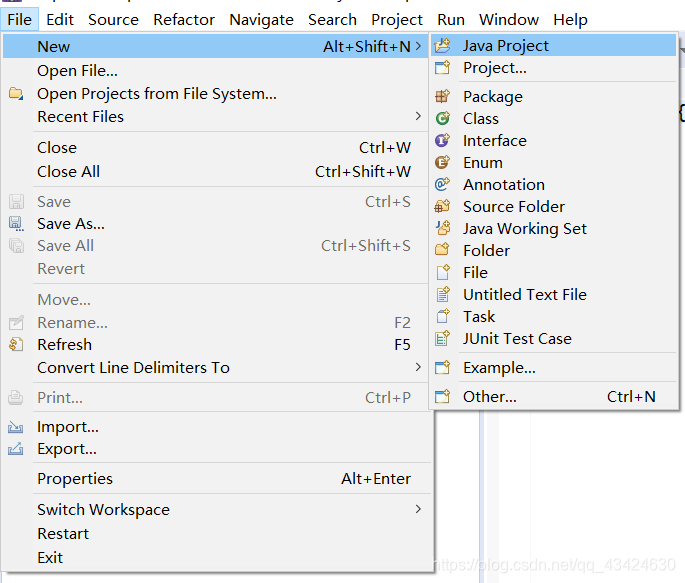This screenshot has height=583, width=685.
Task: Click the JUnit Test Case icon
Action: 443,338
